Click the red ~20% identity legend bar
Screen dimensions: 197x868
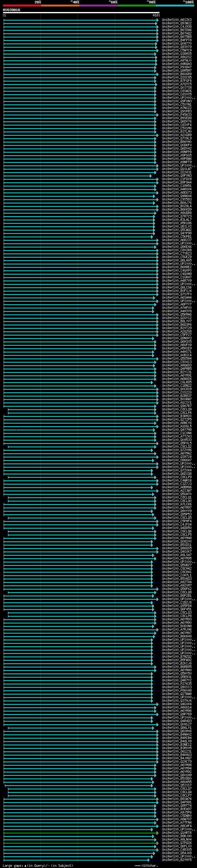(x=22, y=6)
